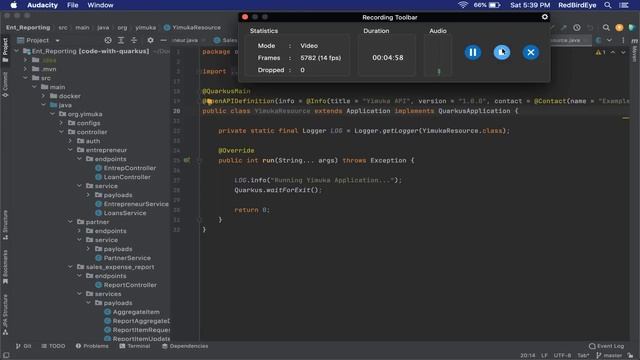The height and width of the screenshot is (360, 640).
Task: Select LoansService in project tree
Action: tap(120, 213)
